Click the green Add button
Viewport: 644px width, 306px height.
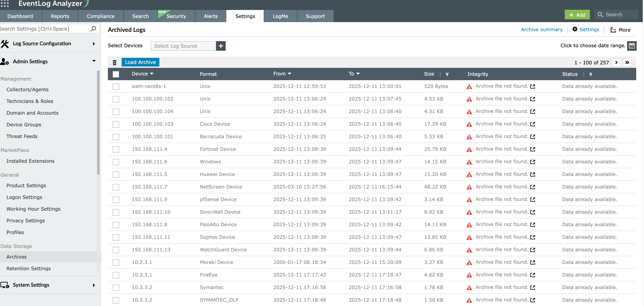pyautogui.click(x=577, y=15)
